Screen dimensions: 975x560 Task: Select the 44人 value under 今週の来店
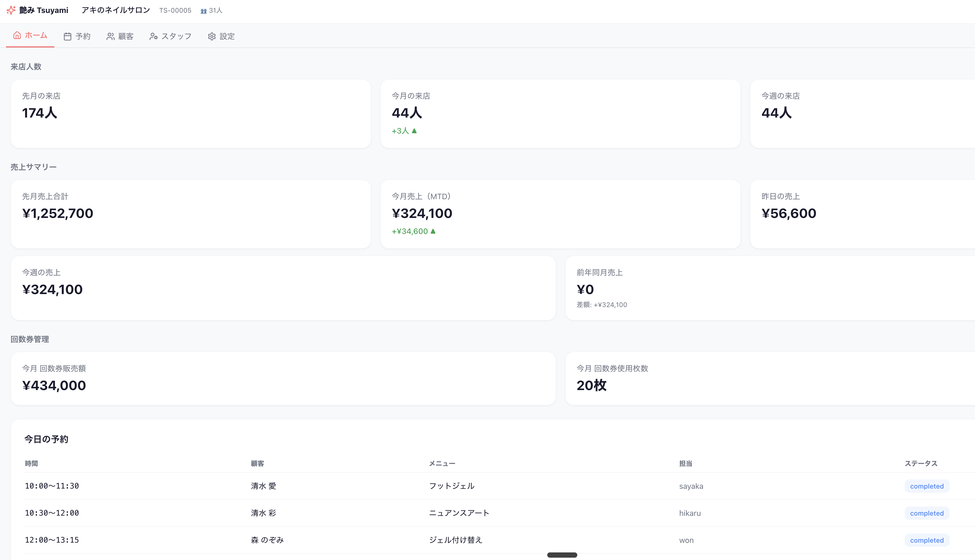[777, 113]
